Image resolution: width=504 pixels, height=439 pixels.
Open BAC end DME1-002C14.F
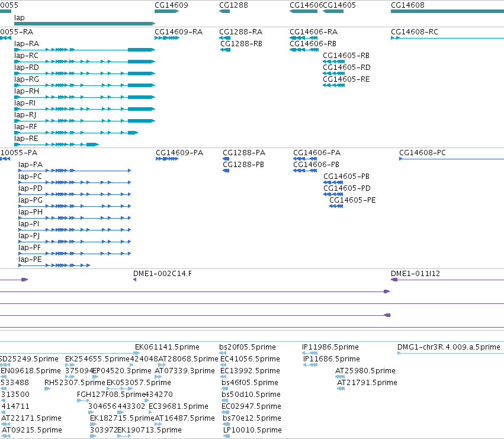pyautogui.click(x=163, y=274)
